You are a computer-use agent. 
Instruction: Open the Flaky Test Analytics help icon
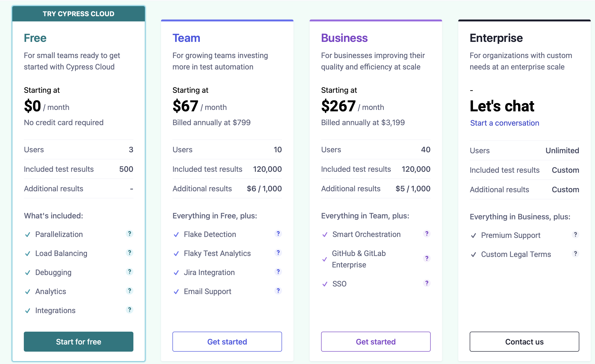point(278,253)
